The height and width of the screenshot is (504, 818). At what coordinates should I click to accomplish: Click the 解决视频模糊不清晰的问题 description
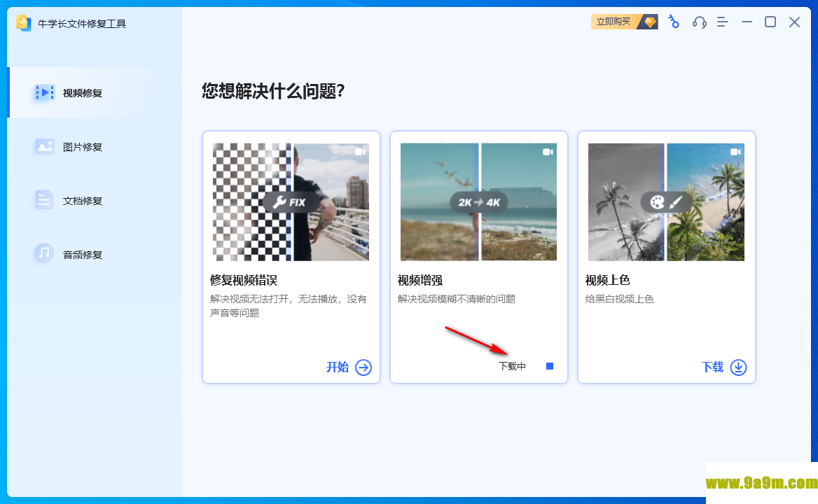(457, 299)
